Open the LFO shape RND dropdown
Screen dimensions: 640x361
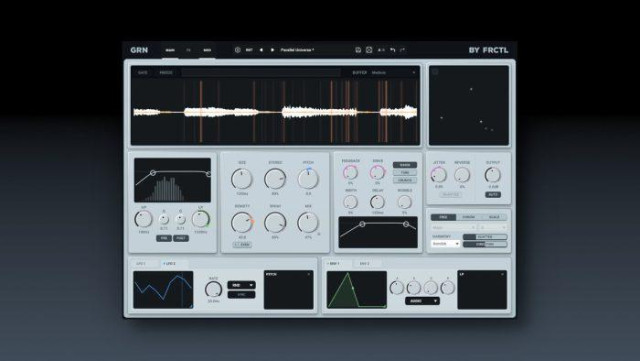241,285
